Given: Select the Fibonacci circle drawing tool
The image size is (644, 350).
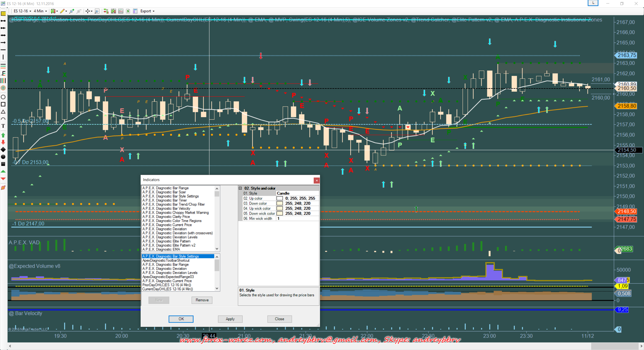Looking at the screenshot, I should (3, 88).
